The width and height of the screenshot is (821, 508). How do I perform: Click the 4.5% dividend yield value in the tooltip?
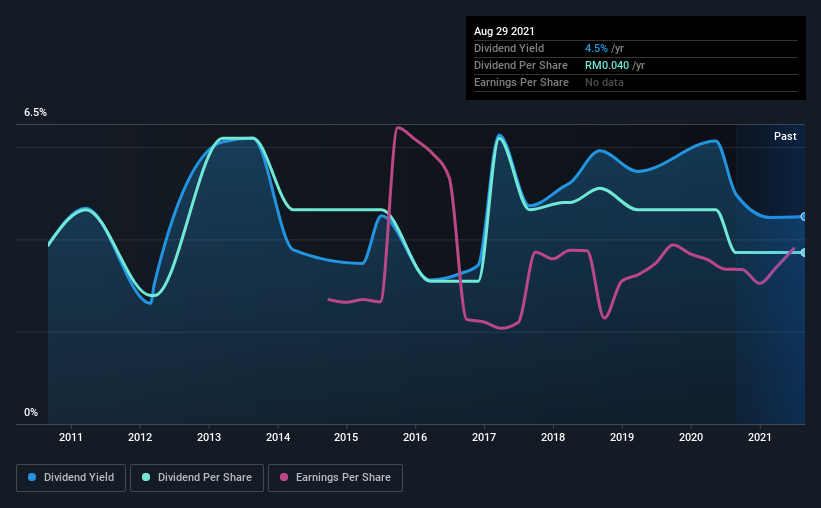click(596, 48)
